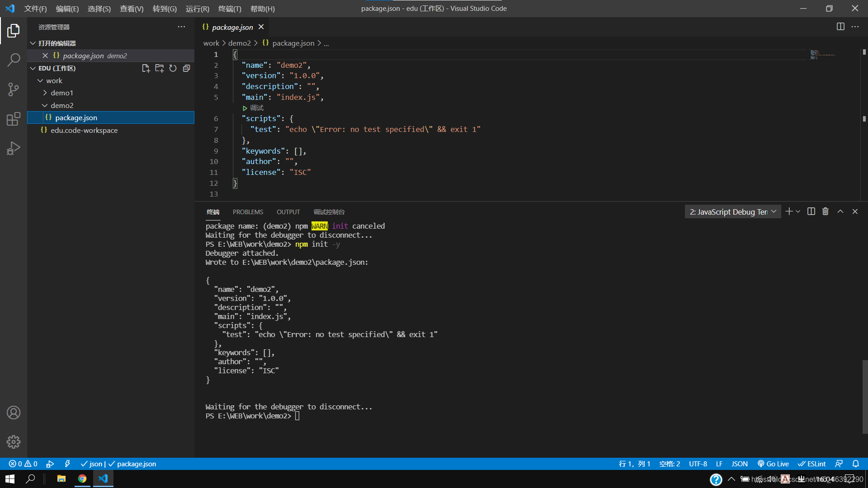Start Go Live server

[773, 464]
